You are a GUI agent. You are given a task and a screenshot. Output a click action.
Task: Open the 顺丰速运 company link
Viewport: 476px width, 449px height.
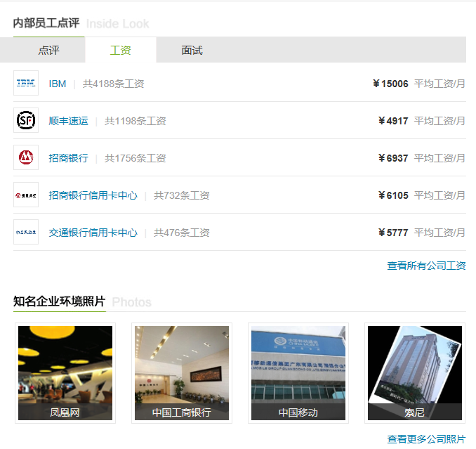[x=68, y=121]
